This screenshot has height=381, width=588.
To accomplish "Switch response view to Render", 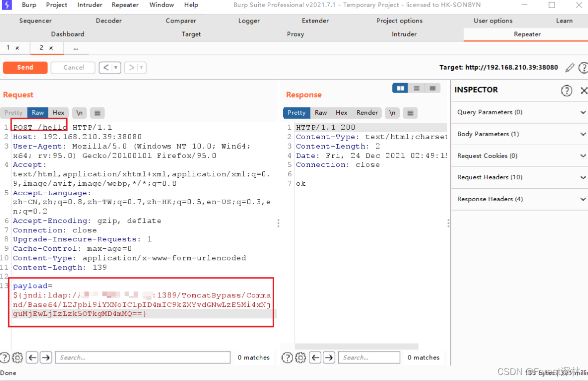I will point(367,113).
